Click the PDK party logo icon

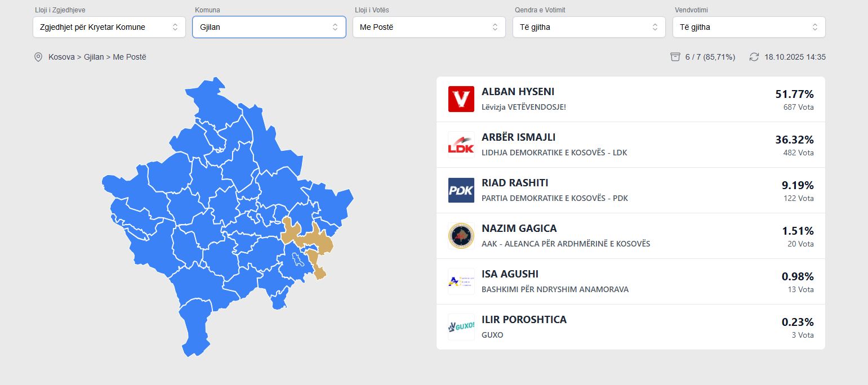click(461, 190)
